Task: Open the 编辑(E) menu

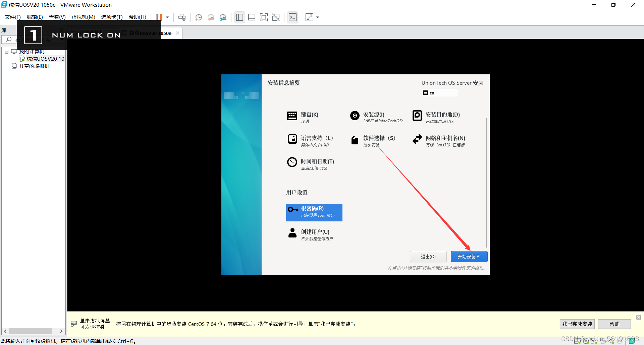Action: (35, 17)
